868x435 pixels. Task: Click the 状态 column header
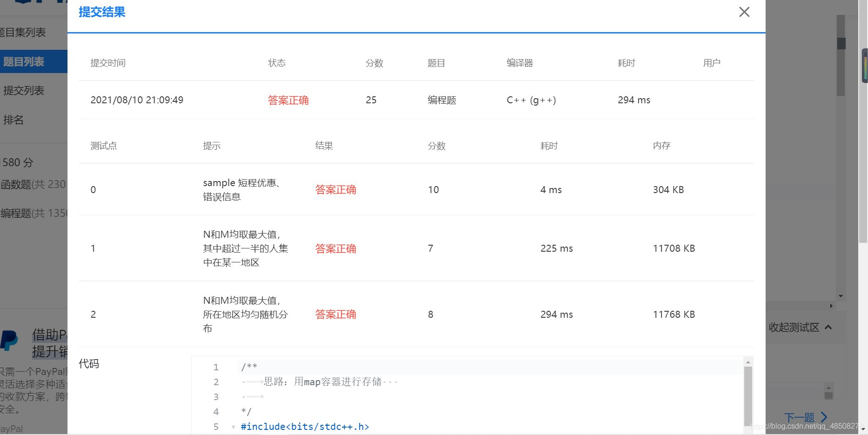point(277,63)
